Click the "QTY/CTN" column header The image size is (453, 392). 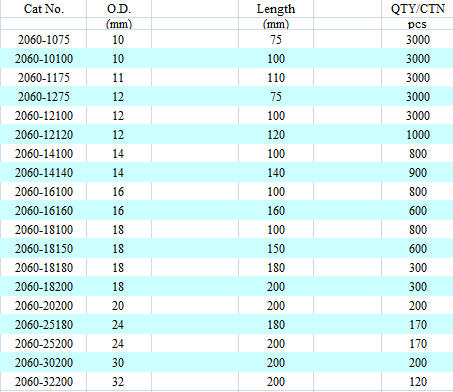pyautogui.click(x=418, y=9)
